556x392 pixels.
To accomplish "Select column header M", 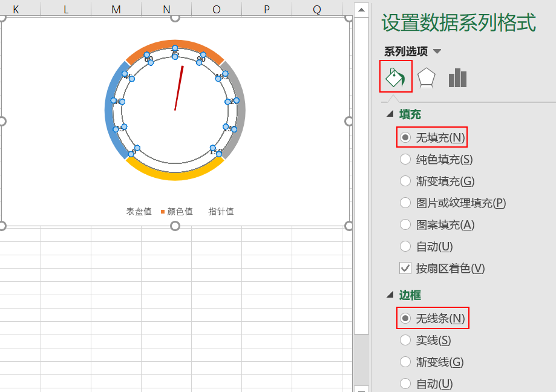I will (x=116, y=8).
